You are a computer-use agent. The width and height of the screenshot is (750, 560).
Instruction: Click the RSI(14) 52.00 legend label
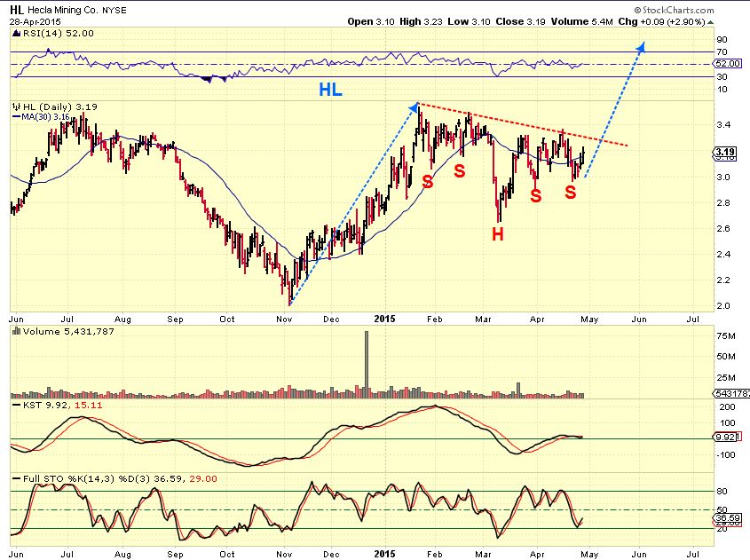pyautogui.click(x=58, y=34)
